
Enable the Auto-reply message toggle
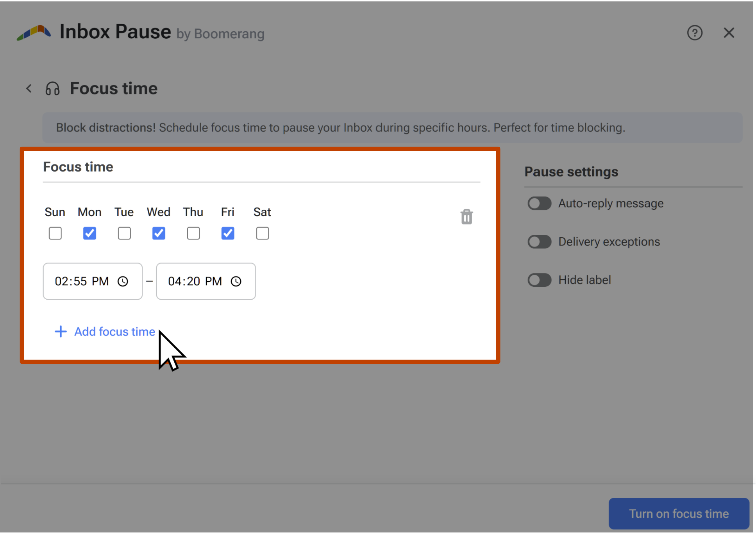point(539,203)
